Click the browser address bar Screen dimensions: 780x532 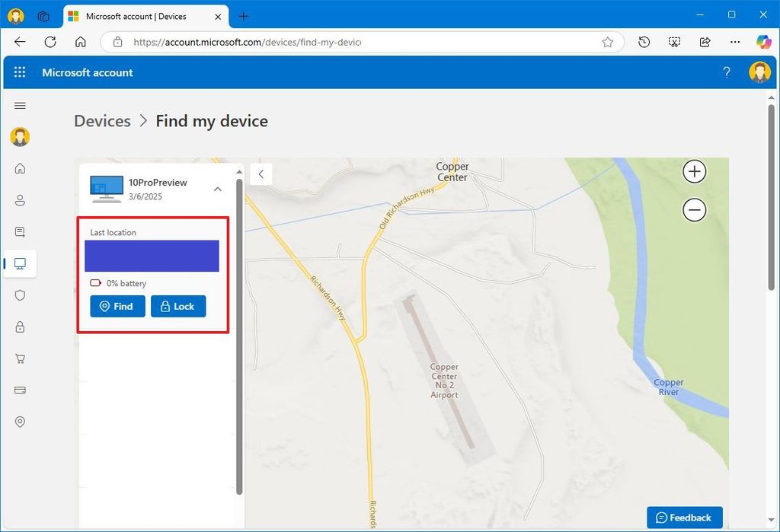point(305,43)
